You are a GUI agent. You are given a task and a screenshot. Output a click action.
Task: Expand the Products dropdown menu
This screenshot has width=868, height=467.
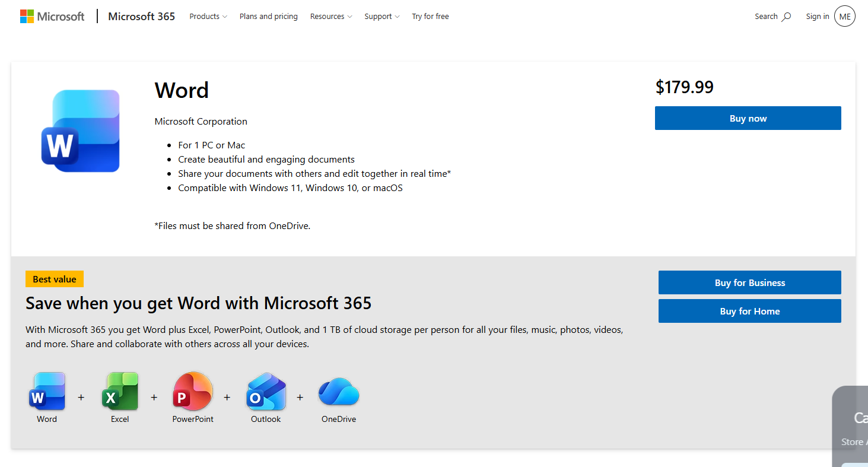coord(208,17)
